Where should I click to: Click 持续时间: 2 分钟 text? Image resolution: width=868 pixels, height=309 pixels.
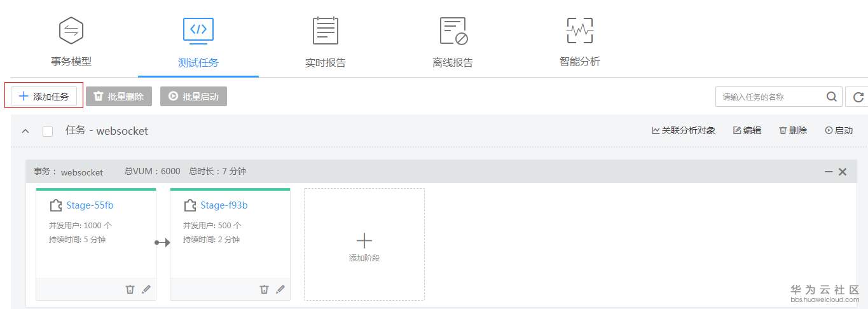211,240
